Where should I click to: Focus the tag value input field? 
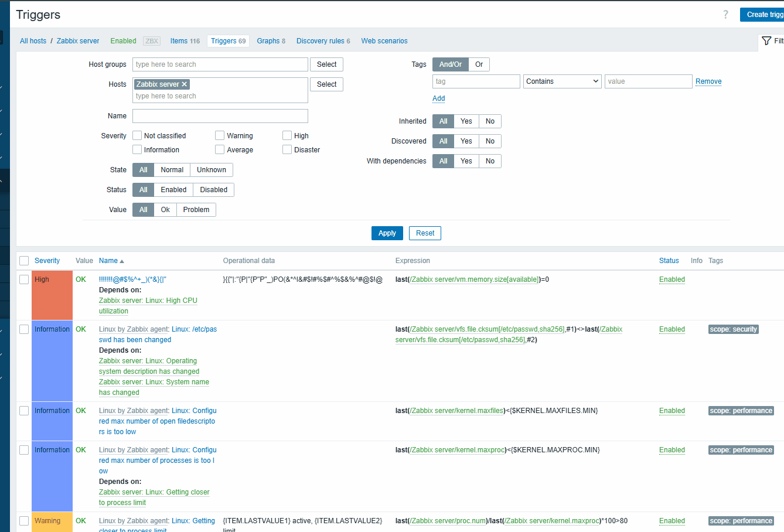pyautogui.click(x=649, y=81)
